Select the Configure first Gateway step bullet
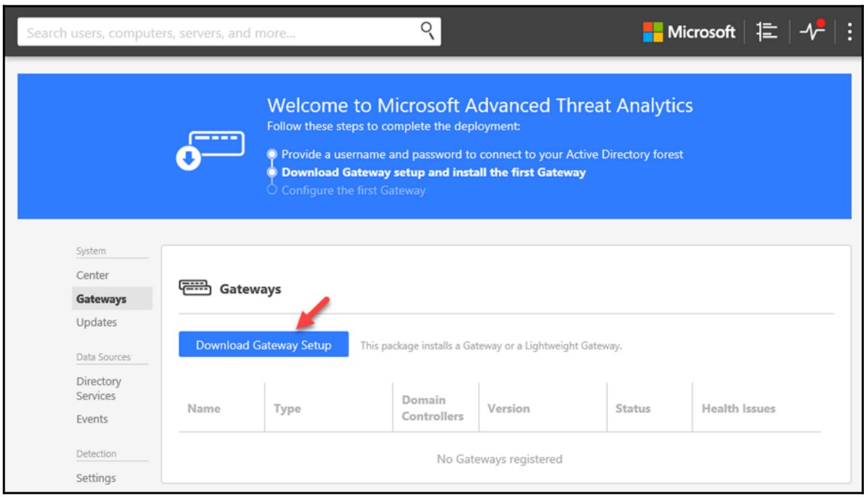The image size is (868, 497). [x=272, y=190]
